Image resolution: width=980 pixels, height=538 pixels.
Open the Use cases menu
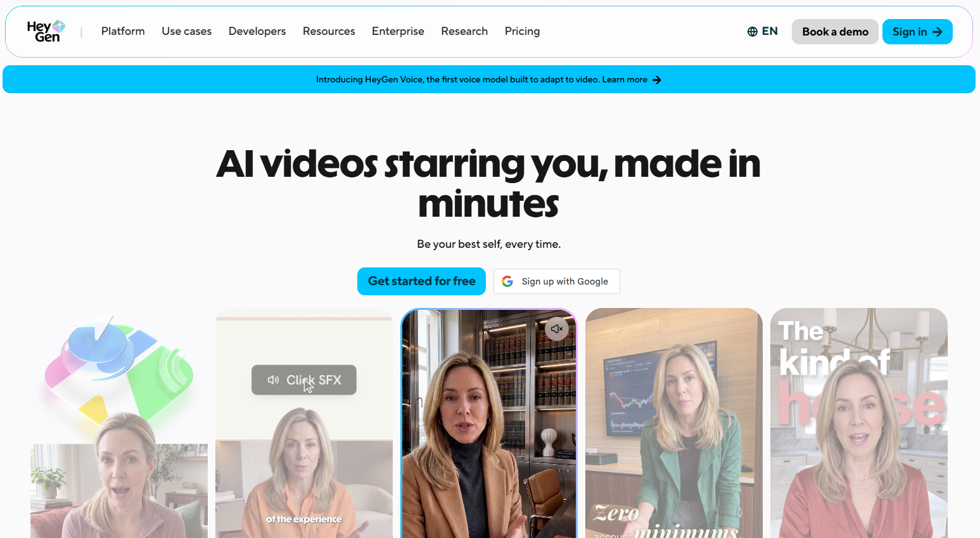(187, 31)
